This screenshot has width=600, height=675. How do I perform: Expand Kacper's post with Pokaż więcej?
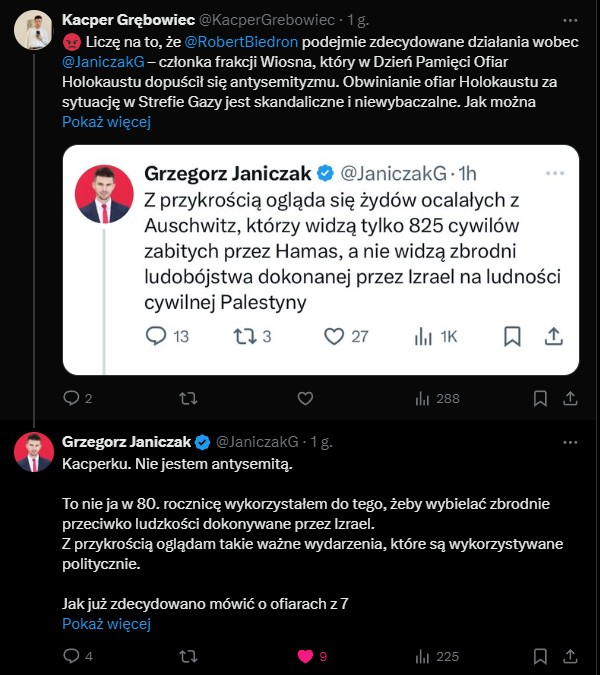(106, 123)
